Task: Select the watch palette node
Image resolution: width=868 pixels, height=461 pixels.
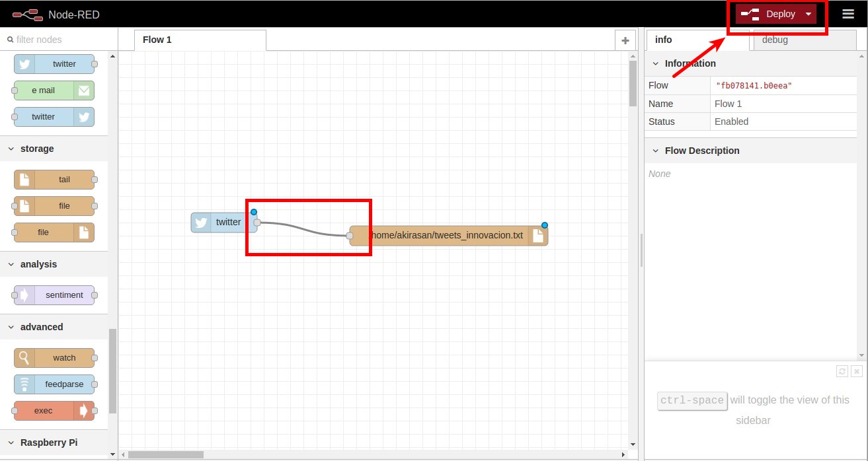Action: pyautogui.click(x=54, y=358)
